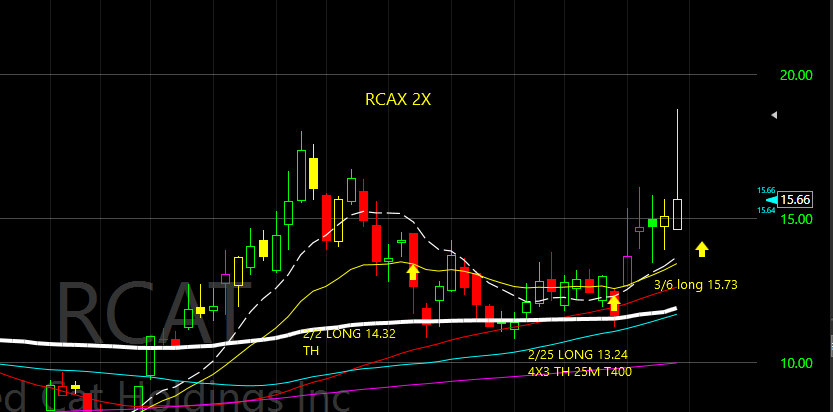
Task: Select the boxed 15.66 current price label
Action: 795,200
